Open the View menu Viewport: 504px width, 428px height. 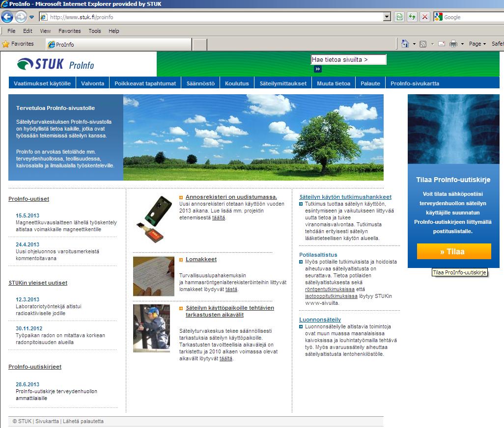tap(45, 31)
